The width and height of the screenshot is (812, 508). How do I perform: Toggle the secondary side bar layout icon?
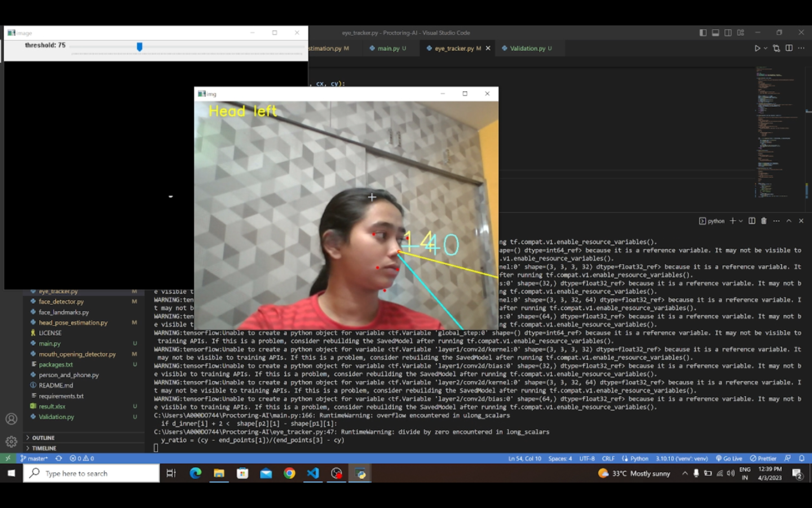(728, 32)
